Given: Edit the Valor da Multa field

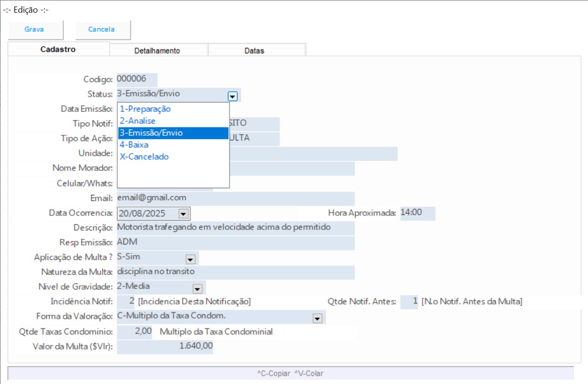Looking at the screenshot, I should pos(165,347).
